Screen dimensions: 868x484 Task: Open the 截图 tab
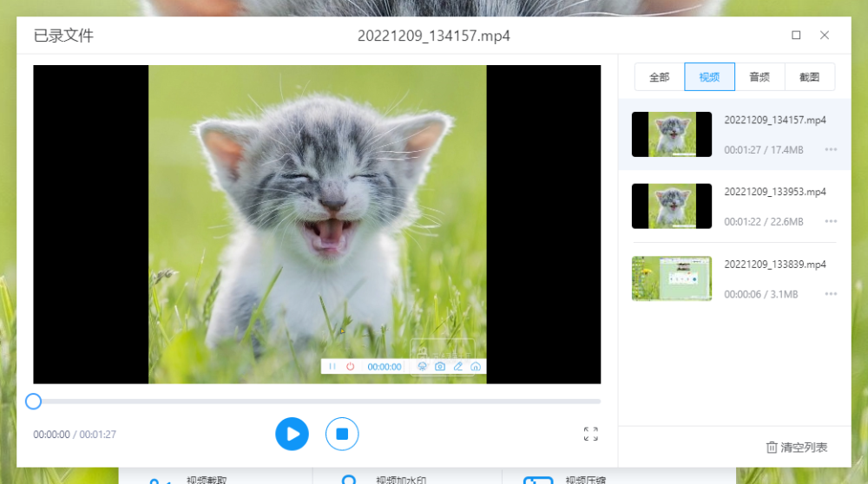click(x=809, y=77)
